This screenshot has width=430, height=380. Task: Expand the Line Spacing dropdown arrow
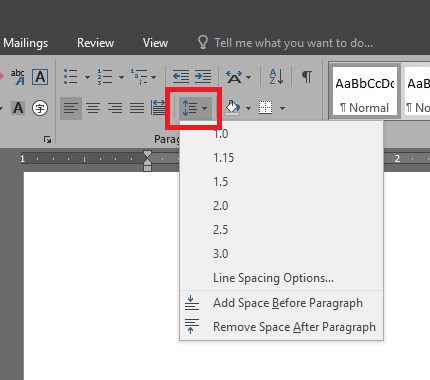(205, 108)
